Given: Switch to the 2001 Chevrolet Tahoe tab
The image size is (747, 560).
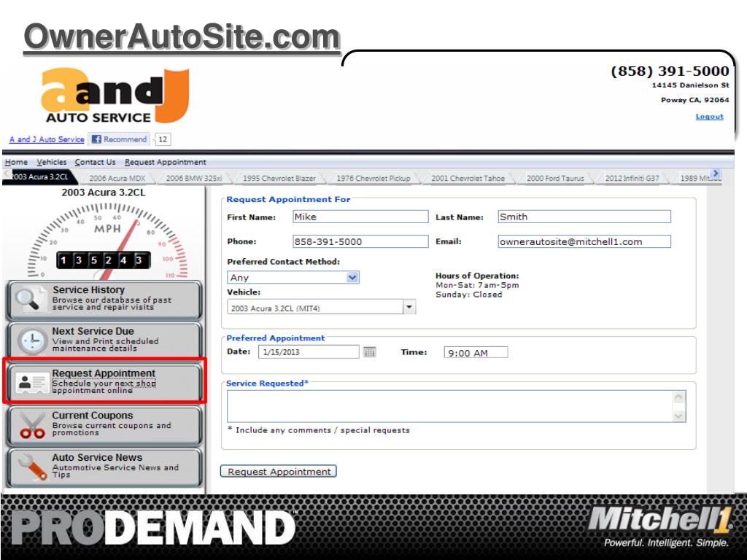Looking at the screenshot, I should coord(468,178).
